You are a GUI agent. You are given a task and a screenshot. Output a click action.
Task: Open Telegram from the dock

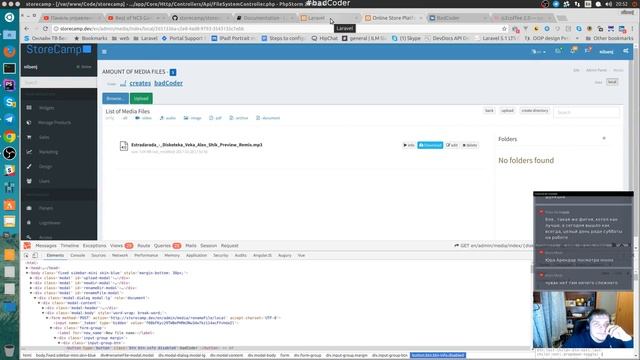[9, 119]
